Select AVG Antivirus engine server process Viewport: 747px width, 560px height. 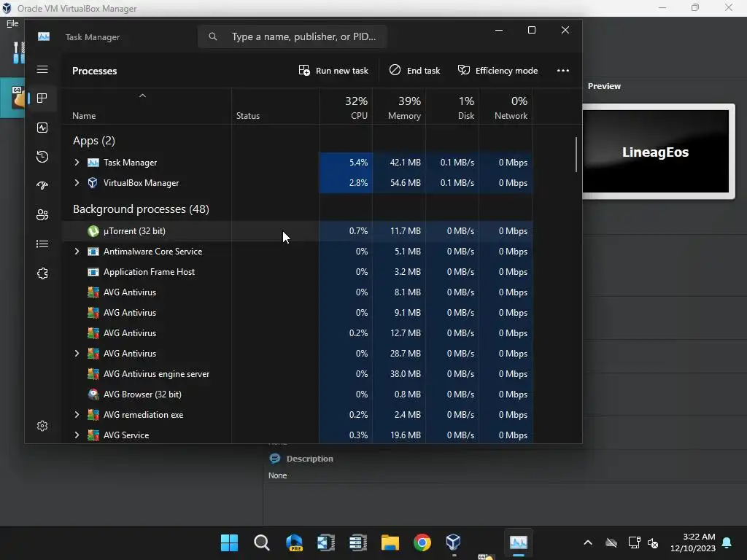(x=298, y=374)
